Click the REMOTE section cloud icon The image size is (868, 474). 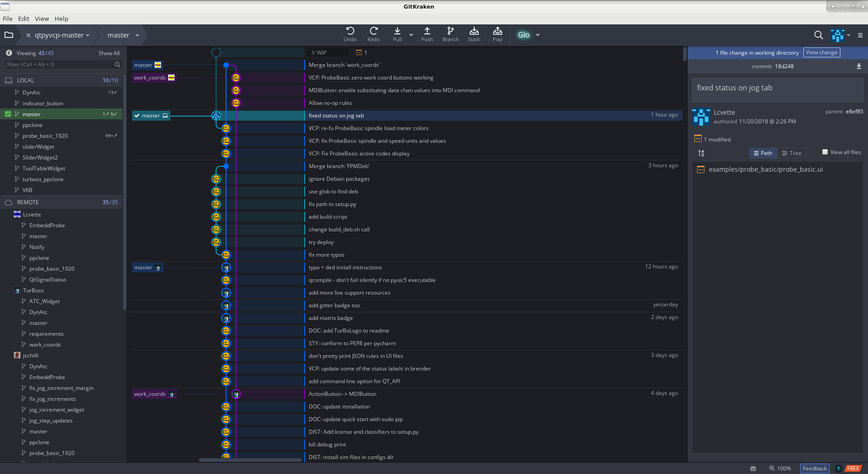[x=8, y=202]
